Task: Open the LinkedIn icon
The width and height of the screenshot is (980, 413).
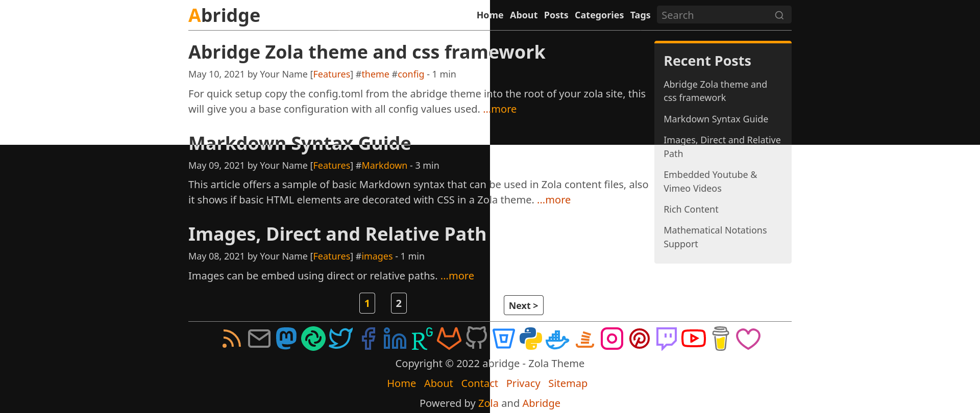Action: click(395, 339)
